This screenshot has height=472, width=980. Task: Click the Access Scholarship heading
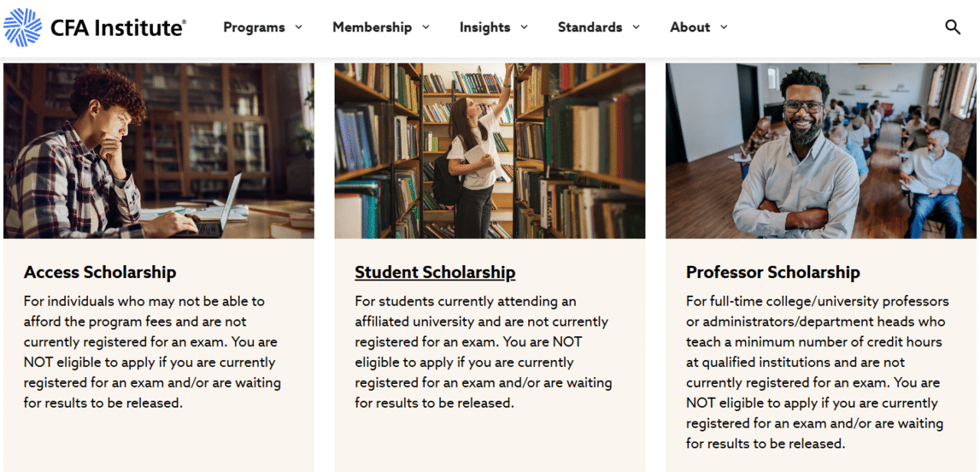(x=100, y=272)
